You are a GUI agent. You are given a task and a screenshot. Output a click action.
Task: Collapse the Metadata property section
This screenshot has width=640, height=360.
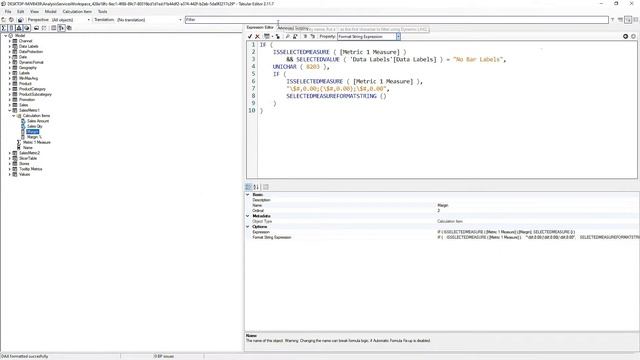[x=247, y=216]
